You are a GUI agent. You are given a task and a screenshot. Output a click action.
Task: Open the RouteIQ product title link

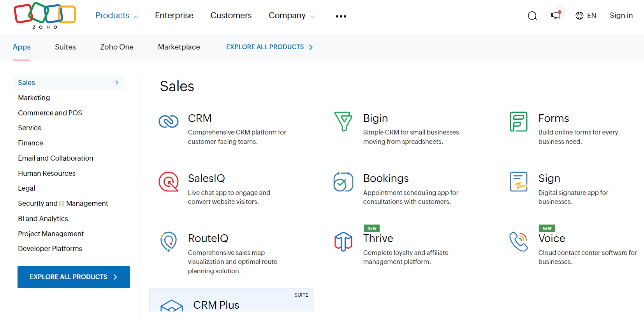(x=208, y=238)
